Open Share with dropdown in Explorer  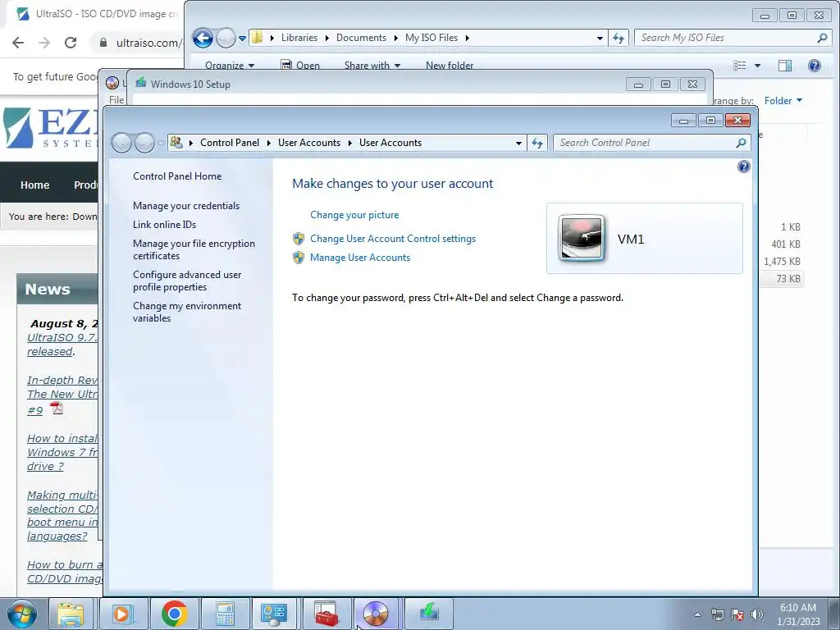pos(372,65)
